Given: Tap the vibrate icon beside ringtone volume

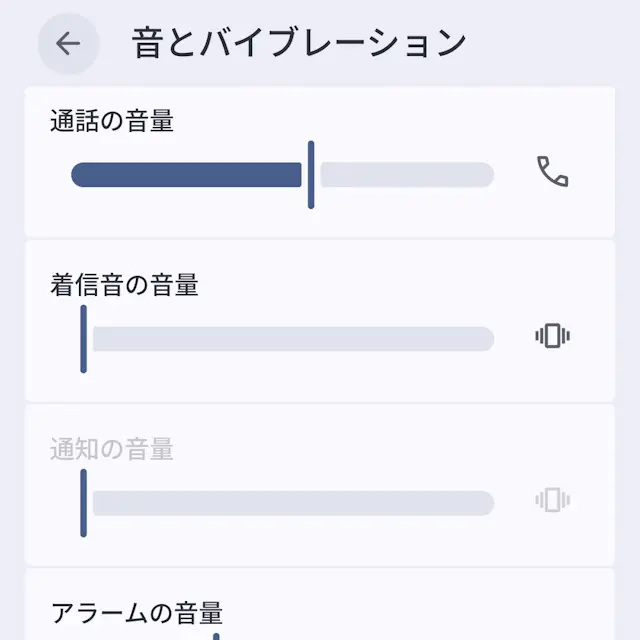Looking at the screenshot, I should 552,336.
